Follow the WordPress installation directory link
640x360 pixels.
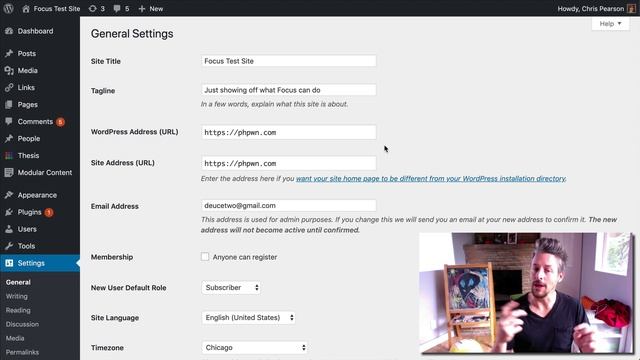pyautogui.click(x=431, y=179)
